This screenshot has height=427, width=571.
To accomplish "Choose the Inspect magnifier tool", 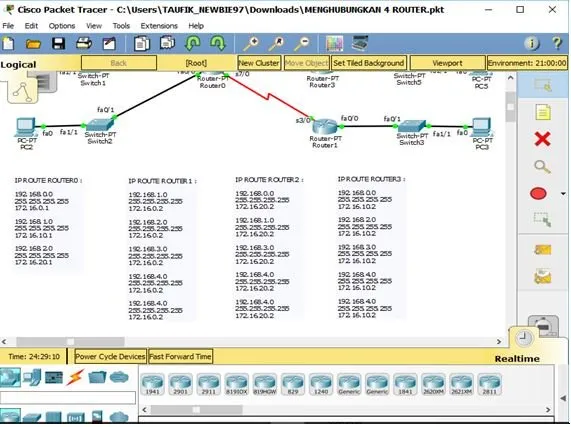I will pyautogui.click(x=542, y=166).
